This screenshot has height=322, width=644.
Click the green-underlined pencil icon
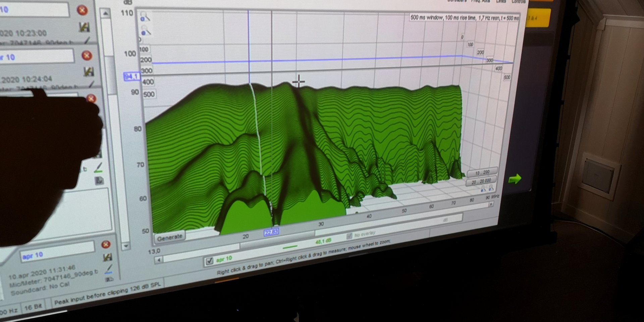point(98,168)
